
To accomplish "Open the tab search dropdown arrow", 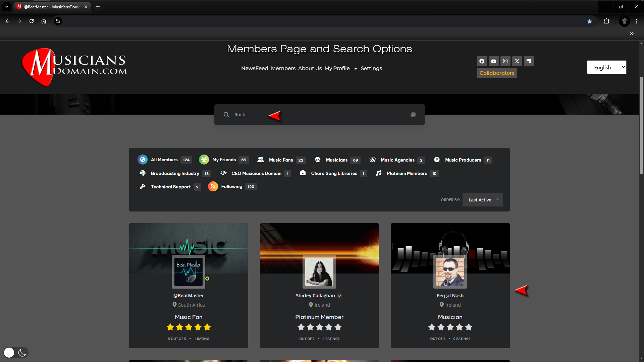I will pyautogui.click(x=7, y=7).
